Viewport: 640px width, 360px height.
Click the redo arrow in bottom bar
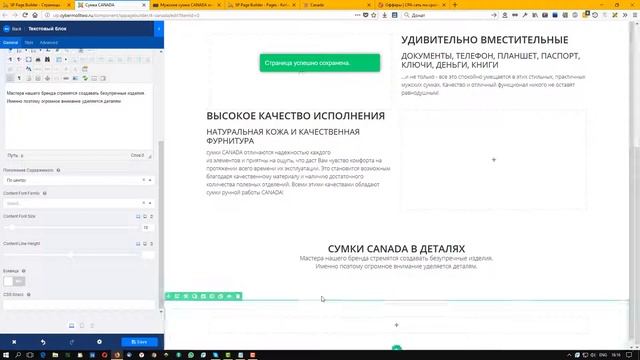(x=71, y=342)
